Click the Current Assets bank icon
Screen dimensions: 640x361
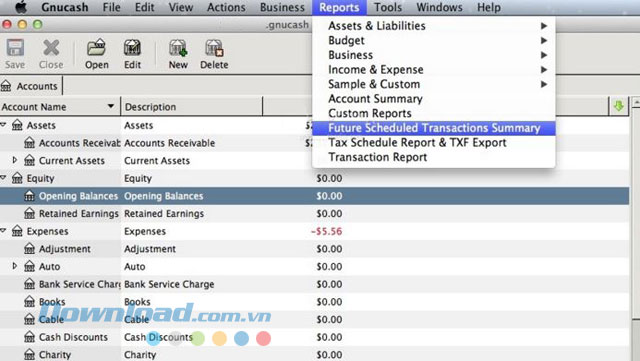29,160
